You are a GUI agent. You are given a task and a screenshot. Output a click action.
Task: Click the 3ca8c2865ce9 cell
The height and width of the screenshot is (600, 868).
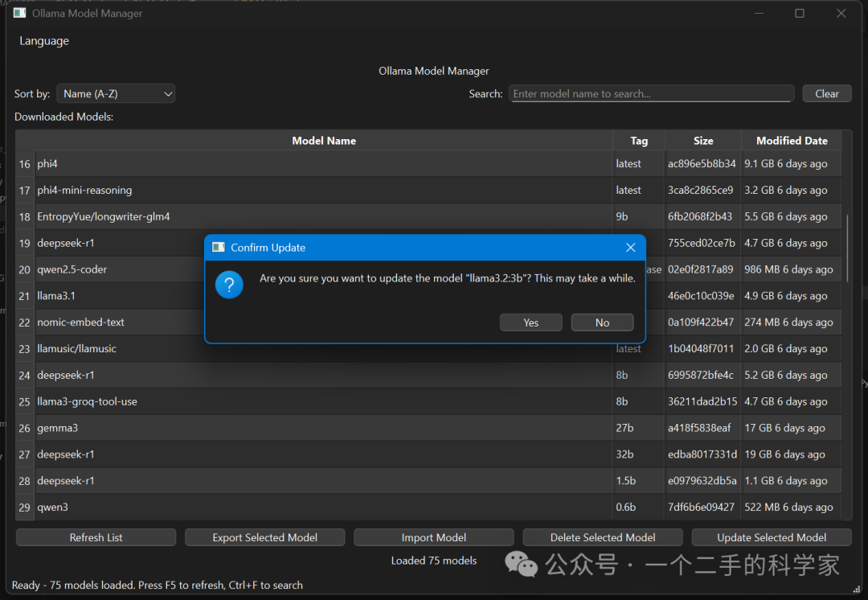703,190
